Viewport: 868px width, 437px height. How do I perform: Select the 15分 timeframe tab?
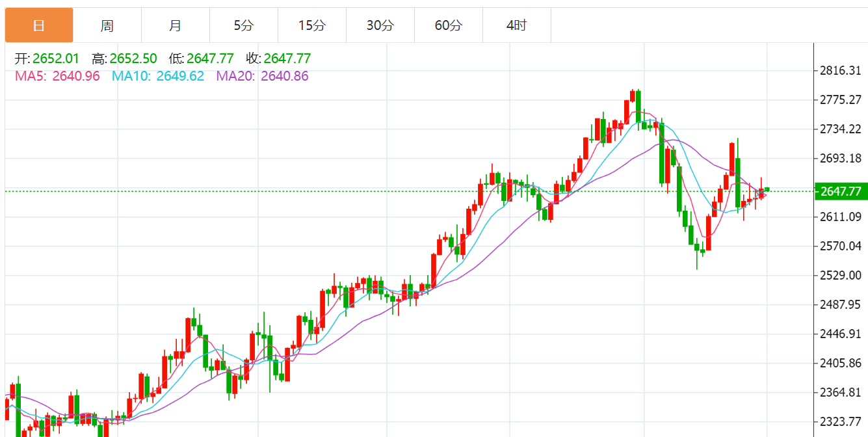312,26
